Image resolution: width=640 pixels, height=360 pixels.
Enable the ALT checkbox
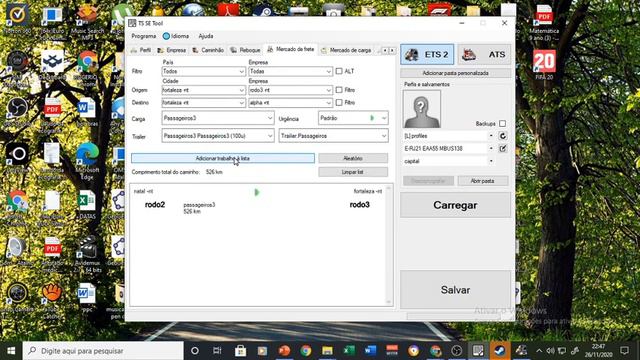pyautogui.click(x=339, y=71)
